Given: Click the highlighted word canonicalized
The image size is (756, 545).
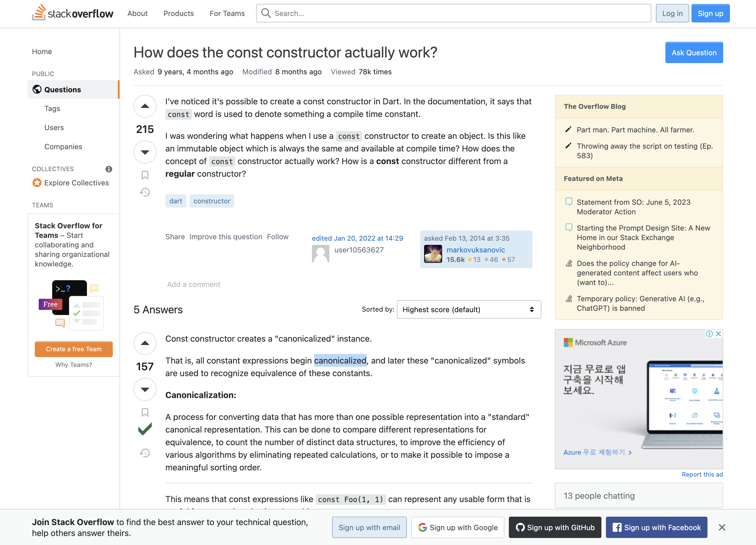Looking at the screenshot, I should (340, 360).
